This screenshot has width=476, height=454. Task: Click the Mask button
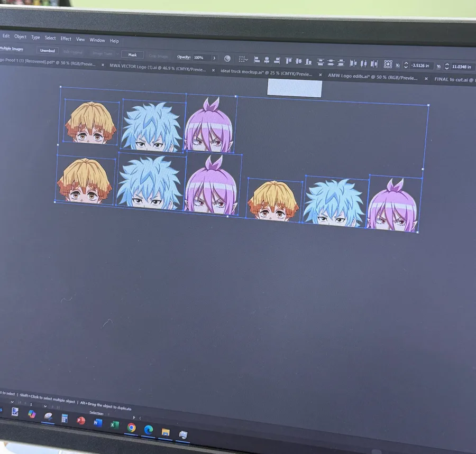click(132, 54)
